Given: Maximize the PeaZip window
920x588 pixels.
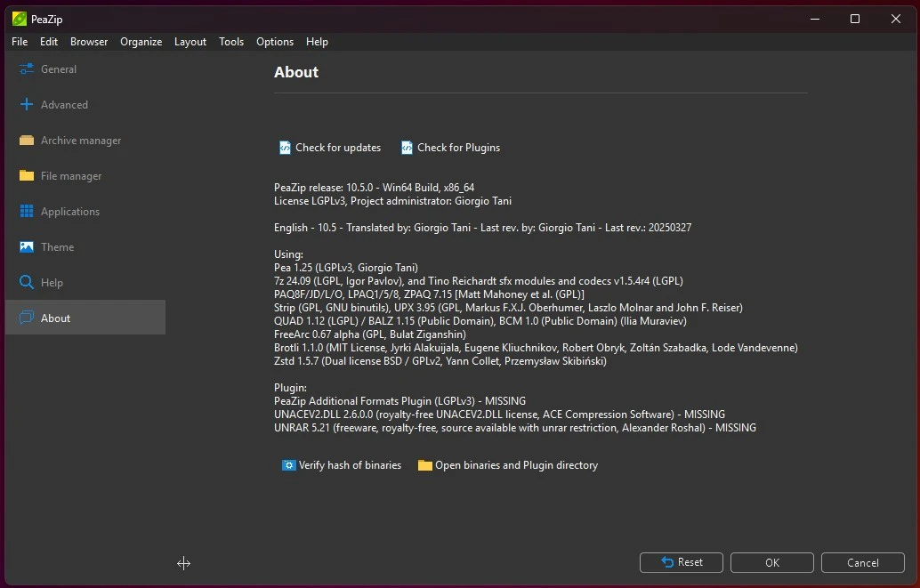Looking at the screenshot, I should [855, 19].
